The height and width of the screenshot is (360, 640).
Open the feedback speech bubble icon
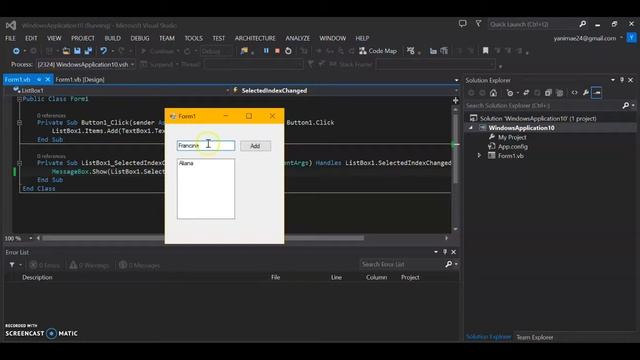point(462,24)
